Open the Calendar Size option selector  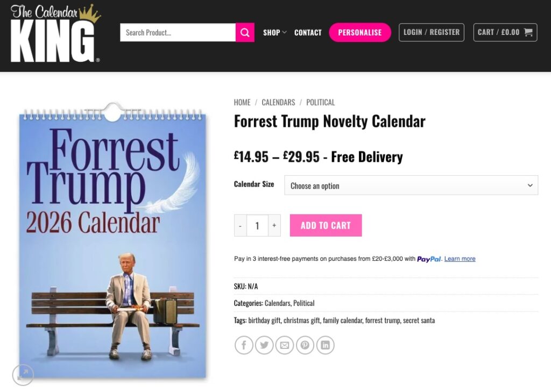411,185
